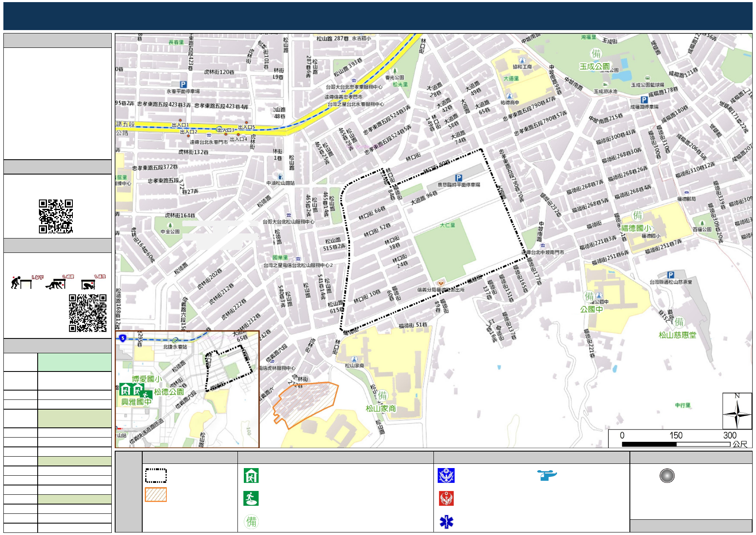This screenshot has height=535, width=756.
Task: Click the 備 marker above 松山慈惠堂 label
Action: click(x=679, y=322)
